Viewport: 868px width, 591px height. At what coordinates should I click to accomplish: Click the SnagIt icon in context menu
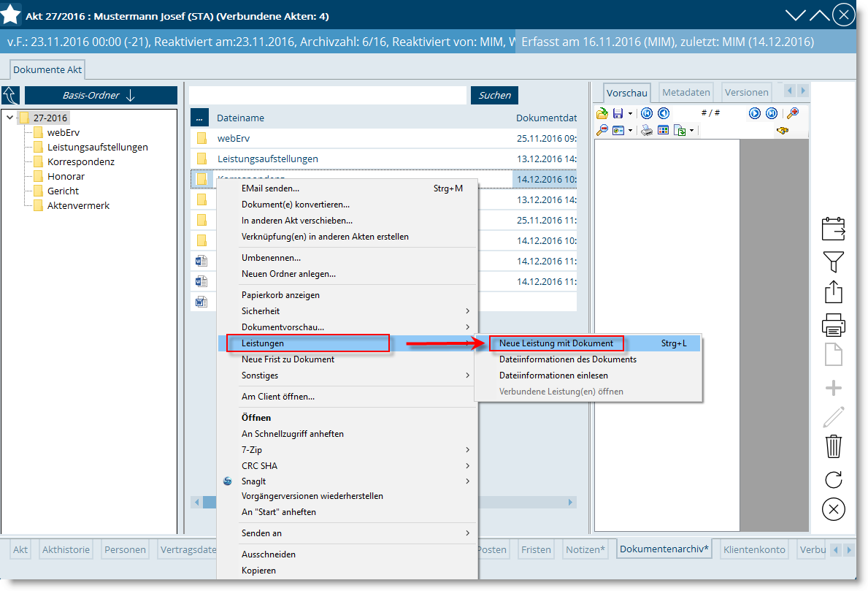coord(228,481)
